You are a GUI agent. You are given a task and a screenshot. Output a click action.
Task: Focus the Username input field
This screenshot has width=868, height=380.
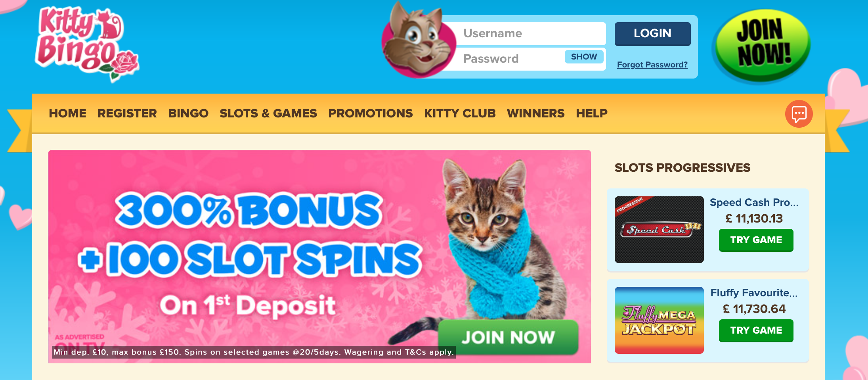coord(531,33)
